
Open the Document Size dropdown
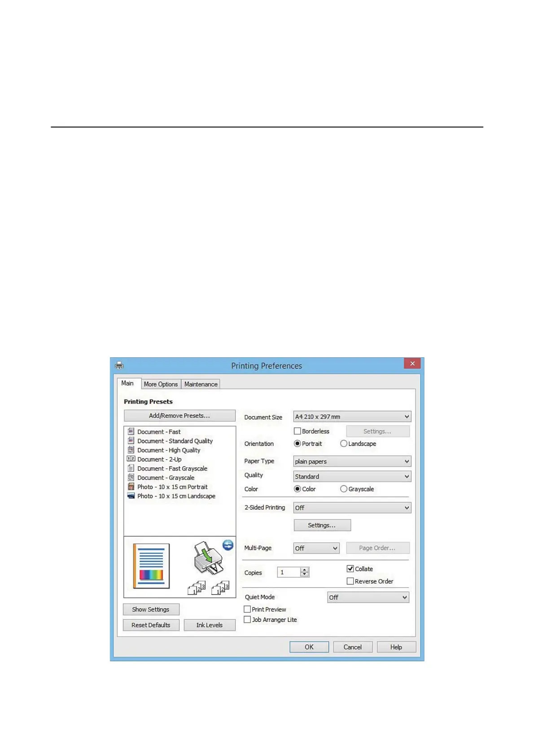click(352, 417)
